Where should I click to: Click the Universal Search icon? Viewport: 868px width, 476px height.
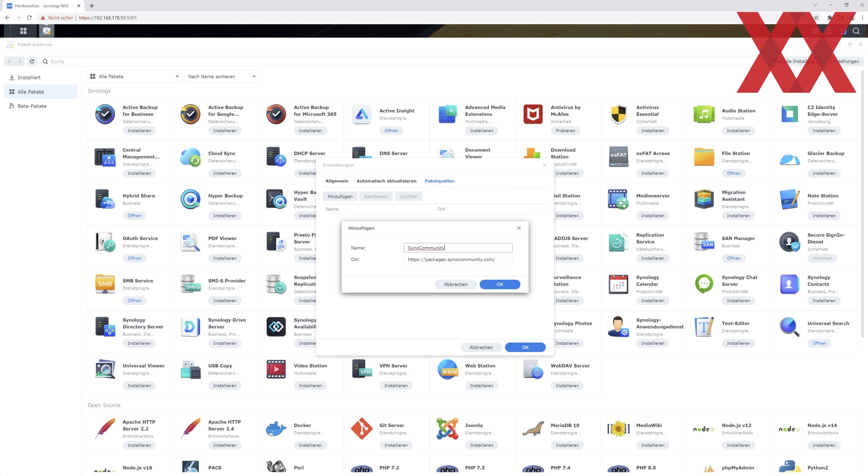tap(790, 327)
